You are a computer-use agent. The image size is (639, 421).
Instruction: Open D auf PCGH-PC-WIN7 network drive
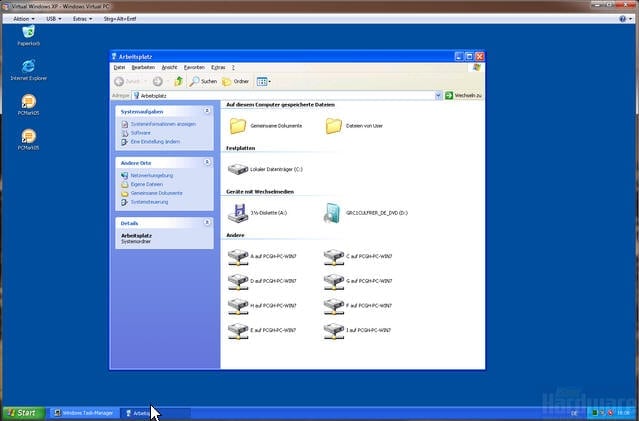coord(262,281)
